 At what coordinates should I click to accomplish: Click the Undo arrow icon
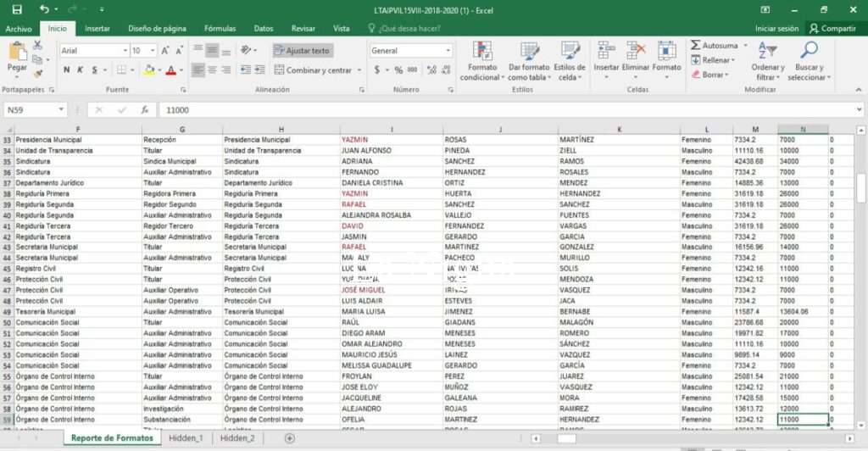(43, 9)
